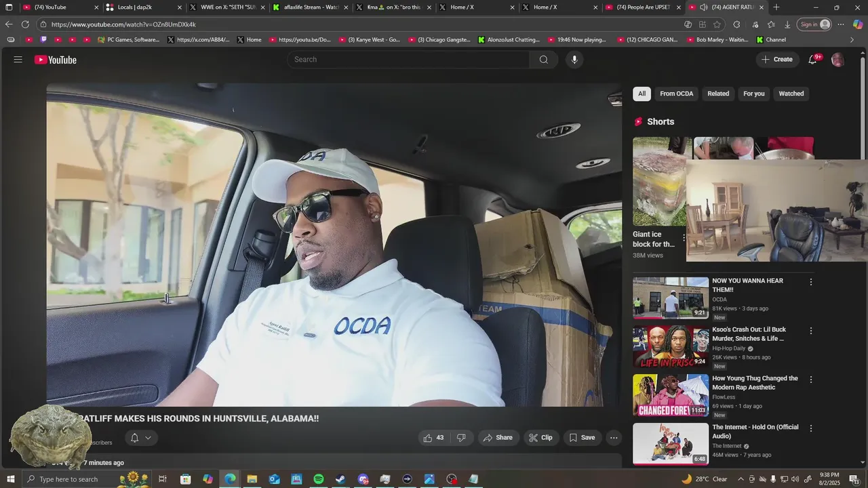The image size is (868, 488).
Task: Open Spotify from the taskbar
Action: click(319, 479)
